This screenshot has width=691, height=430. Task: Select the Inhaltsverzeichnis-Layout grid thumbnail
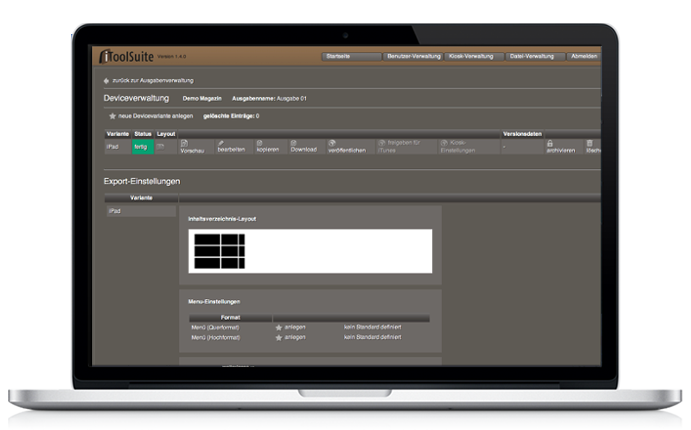point(220,251)
